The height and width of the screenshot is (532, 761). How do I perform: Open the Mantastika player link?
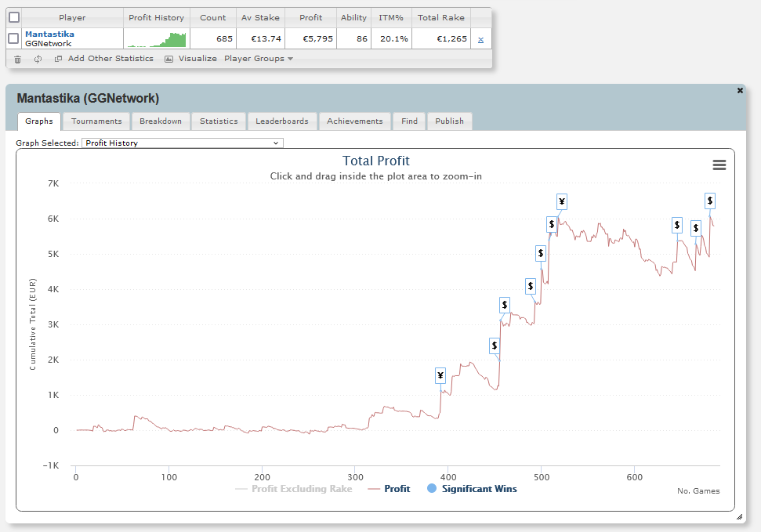[49, 34]
